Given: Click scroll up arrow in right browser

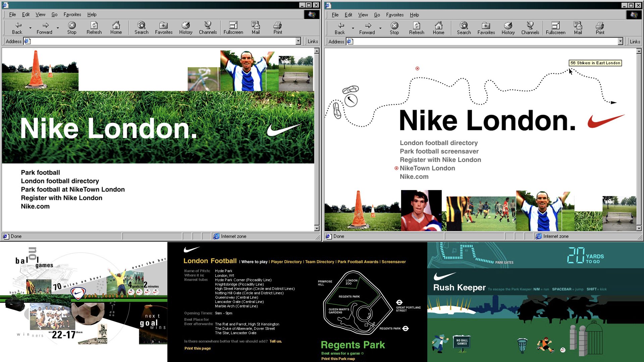Looking at the screenshot, I should tap(639, 51).
